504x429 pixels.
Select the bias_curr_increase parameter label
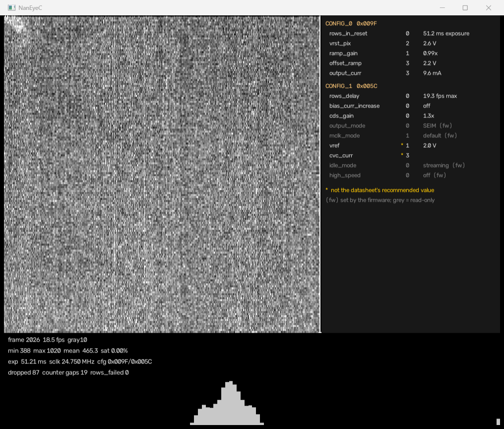pyautogui.click(x=354, y=106)
